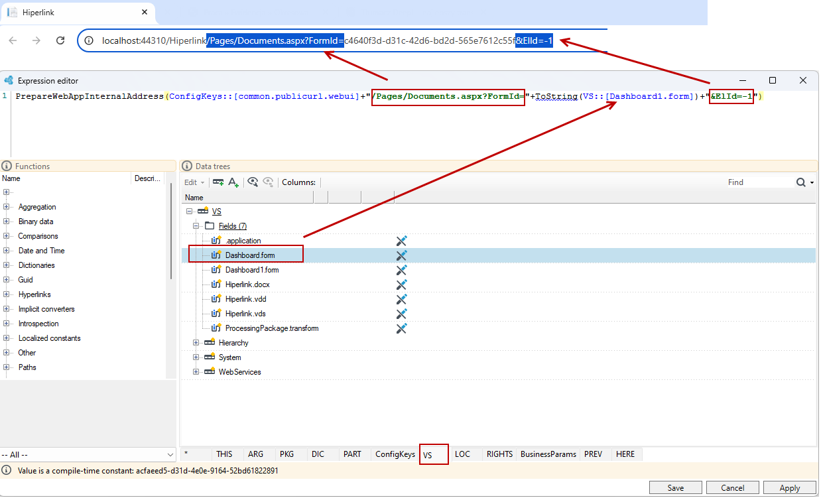Click the active eye-search toolbar icon
The height and width of the screenshot is (504, 821).
[253, 182]
